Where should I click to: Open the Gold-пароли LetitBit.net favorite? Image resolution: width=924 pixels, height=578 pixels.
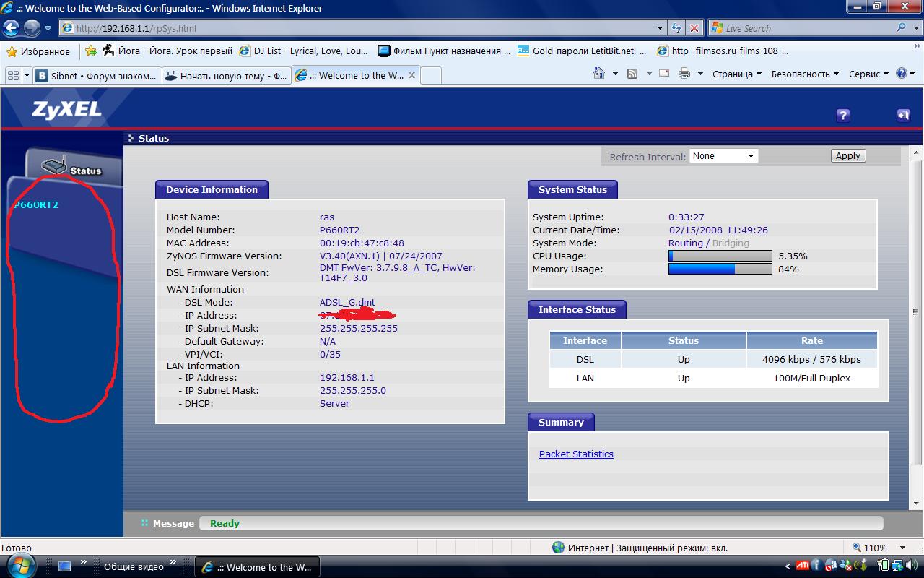click(583, 51)
